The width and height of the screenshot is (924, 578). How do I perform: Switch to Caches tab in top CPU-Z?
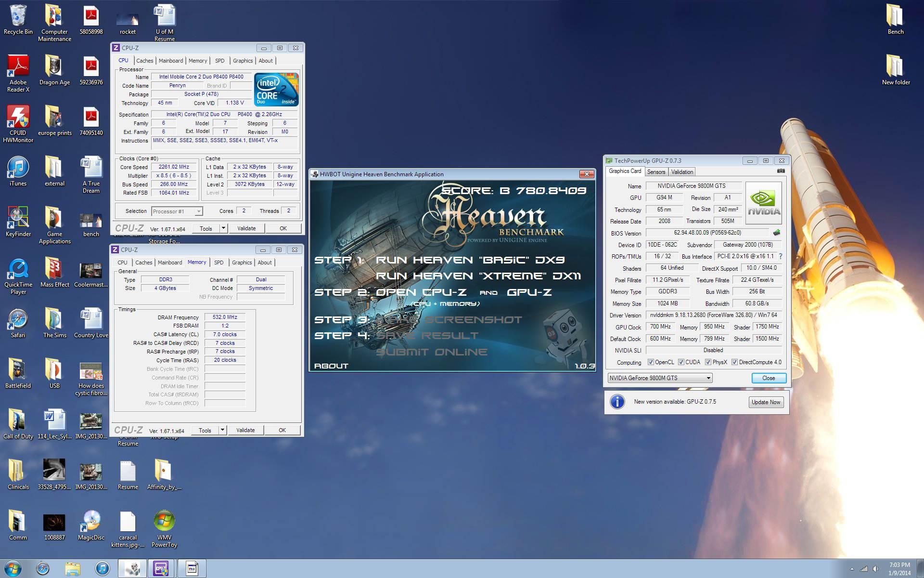tap(144, 61)
